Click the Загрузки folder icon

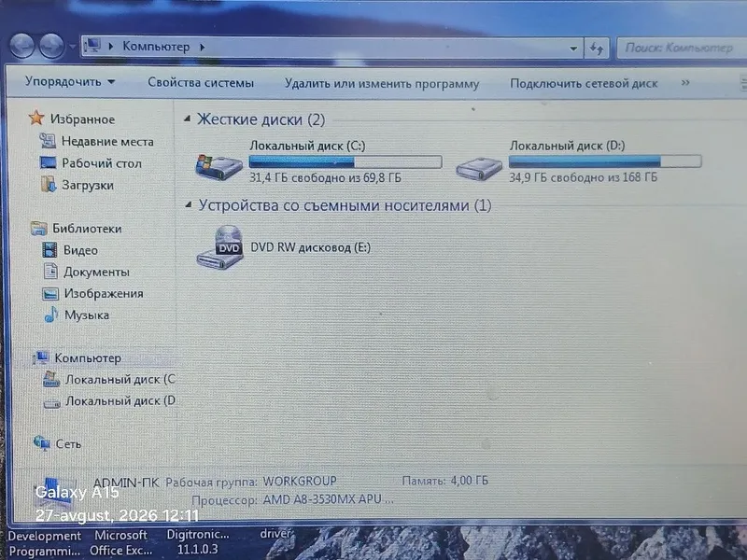(49, 184)
